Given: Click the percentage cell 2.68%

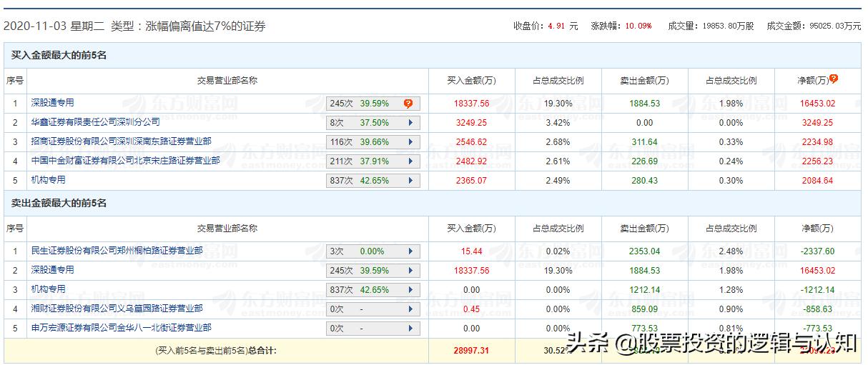Looking at the screenshot, I should [x=558, y=142].
